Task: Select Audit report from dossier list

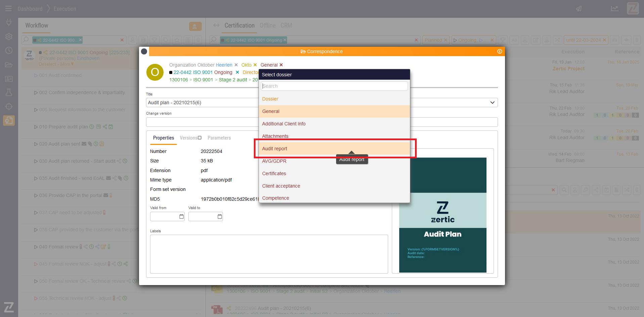Action: pyautogui.click(x=275, y=149)
